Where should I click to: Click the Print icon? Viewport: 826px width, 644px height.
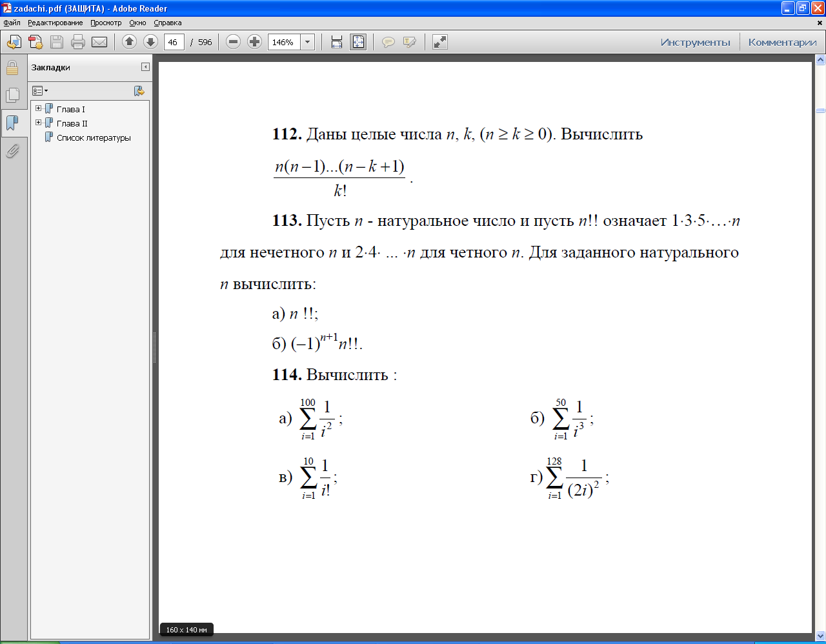(78, 42)
